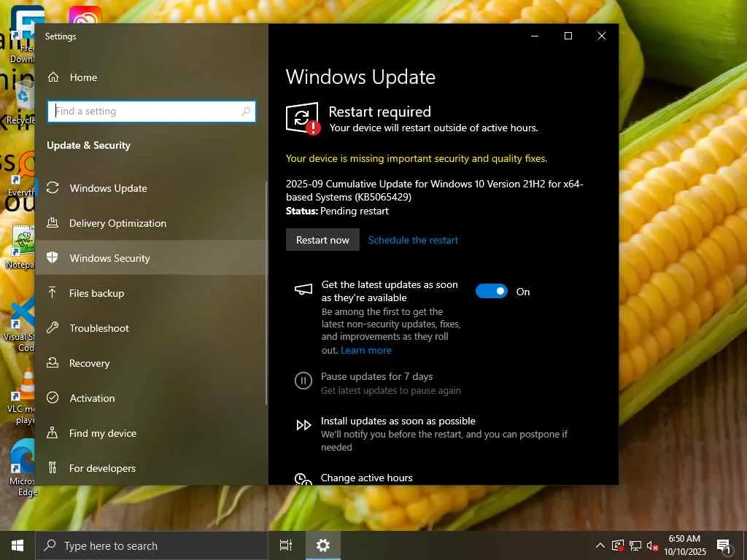Open Change active hours option
Image resolution: width=747 pixels, height=560 pixels.
click(366, 478)
